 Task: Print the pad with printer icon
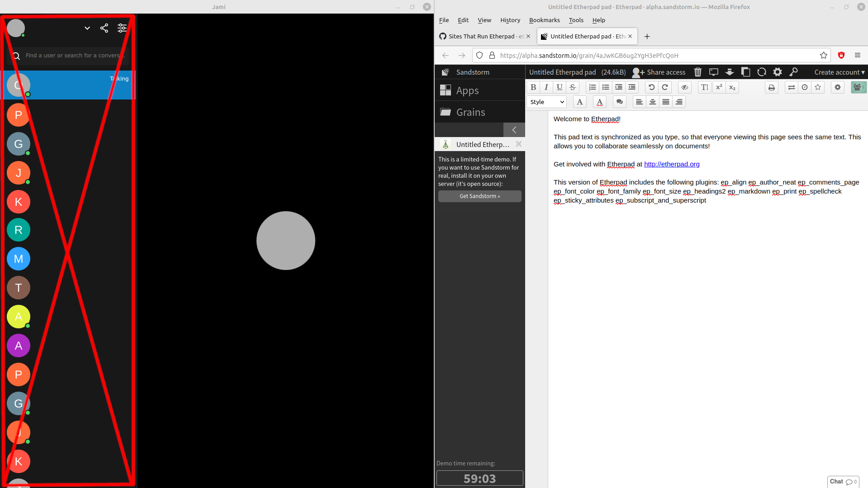point(772,87)
